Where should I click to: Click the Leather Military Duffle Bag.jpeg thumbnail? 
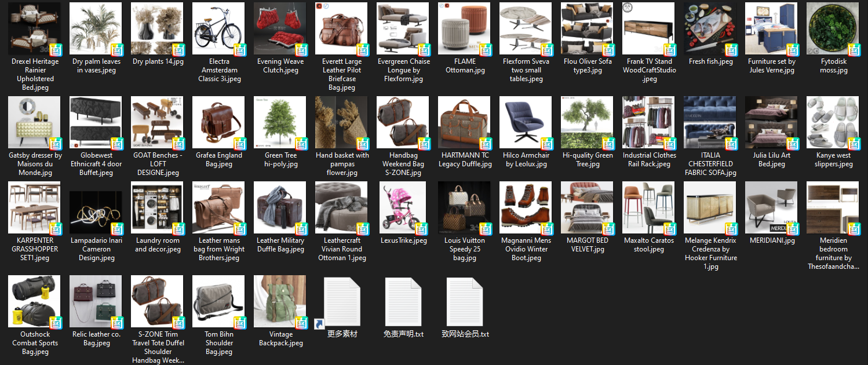[280, 207]
